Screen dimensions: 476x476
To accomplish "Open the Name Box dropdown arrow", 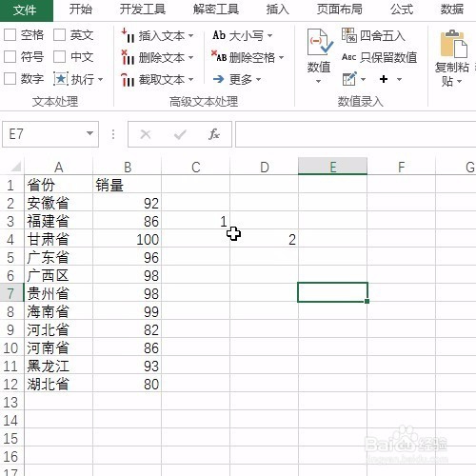I will tap(89, 133).
